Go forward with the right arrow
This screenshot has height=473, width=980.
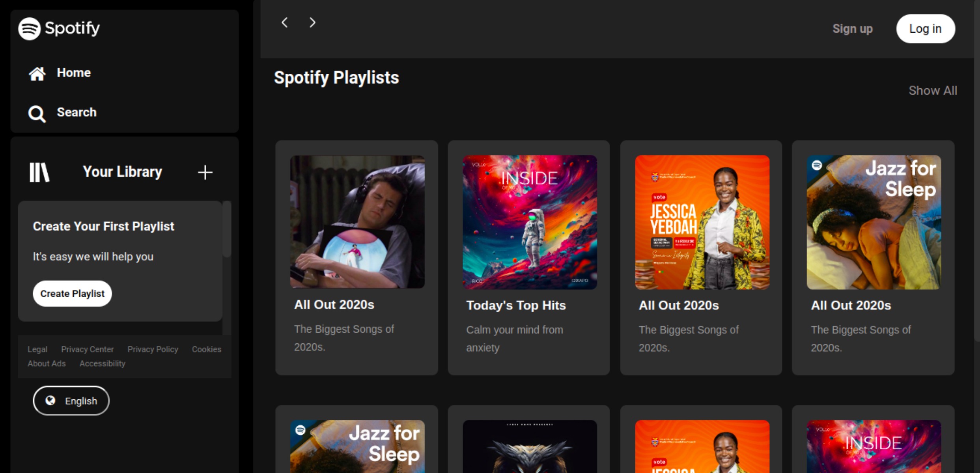(x=312, y=23)
